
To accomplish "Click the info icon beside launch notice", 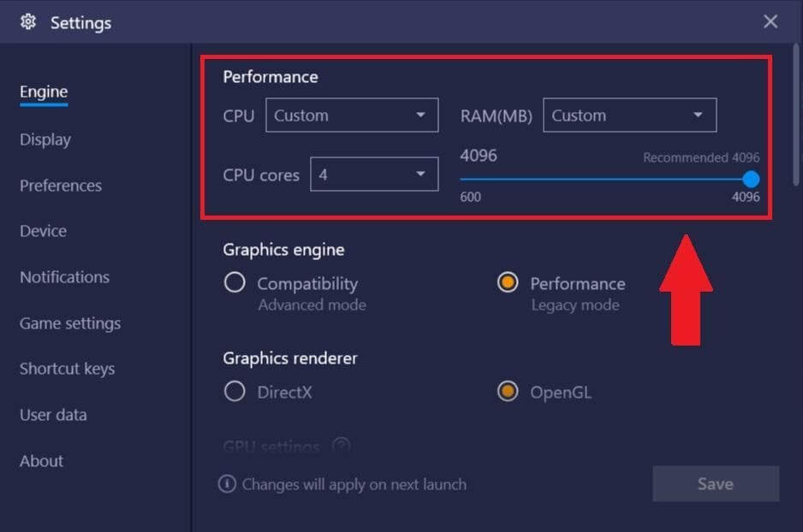I will point(227,484).
